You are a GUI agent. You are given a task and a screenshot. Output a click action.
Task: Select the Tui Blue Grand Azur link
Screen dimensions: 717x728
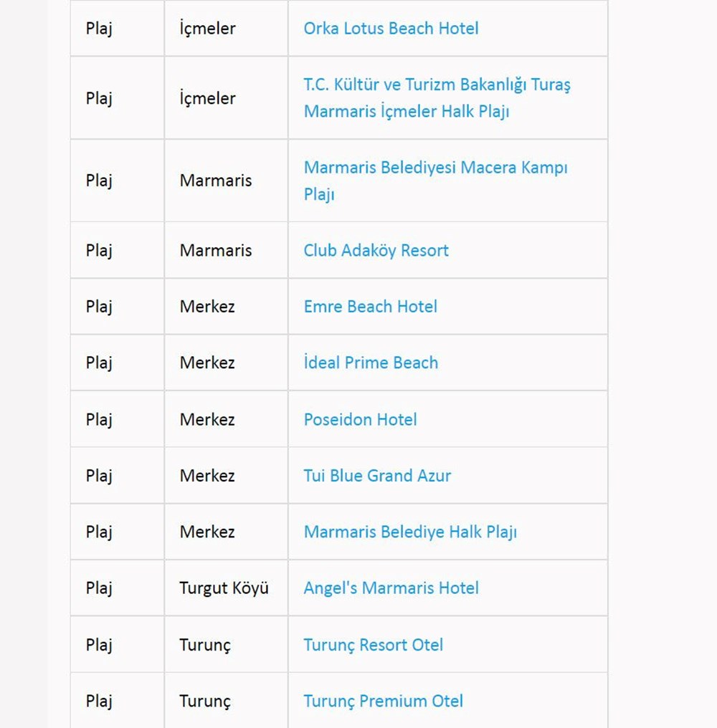tap(377, 476)
